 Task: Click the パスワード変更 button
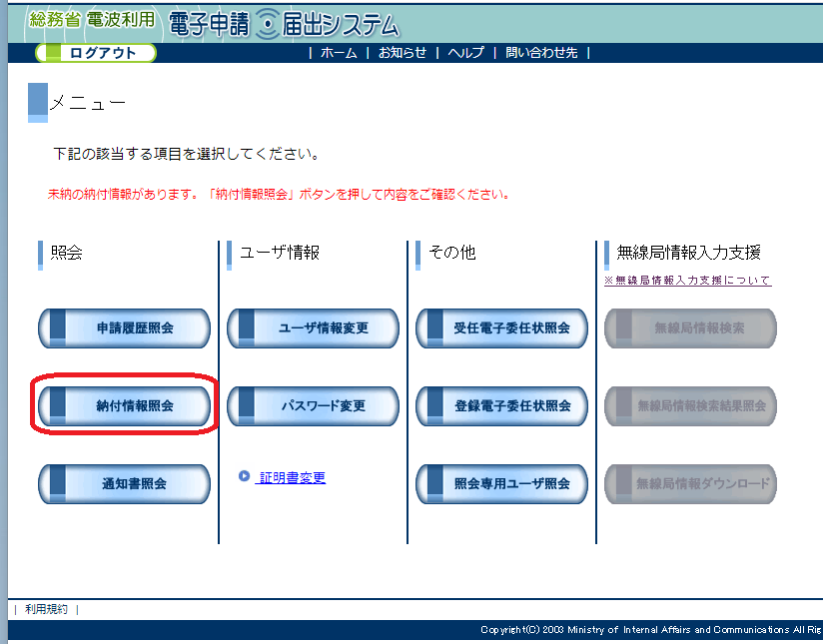(314, 405)
